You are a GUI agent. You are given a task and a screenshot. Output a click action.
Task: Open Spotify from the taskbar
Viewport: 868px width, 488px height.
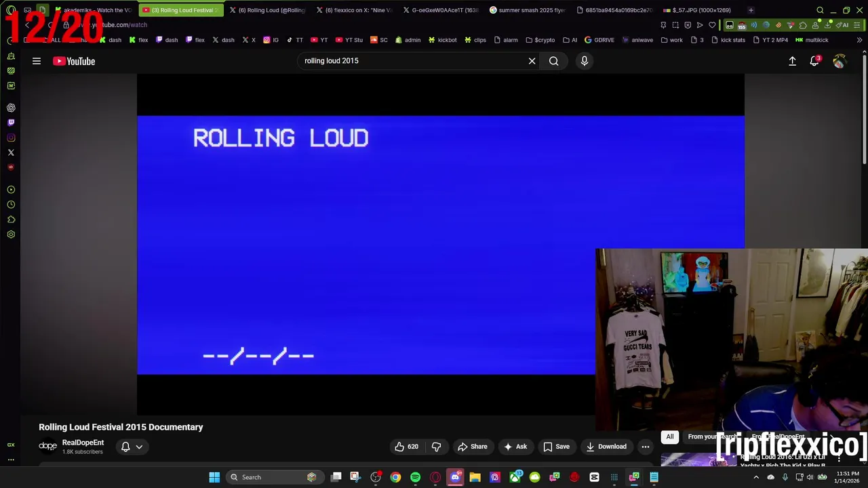pyautogui.click(x=415, y=477)
